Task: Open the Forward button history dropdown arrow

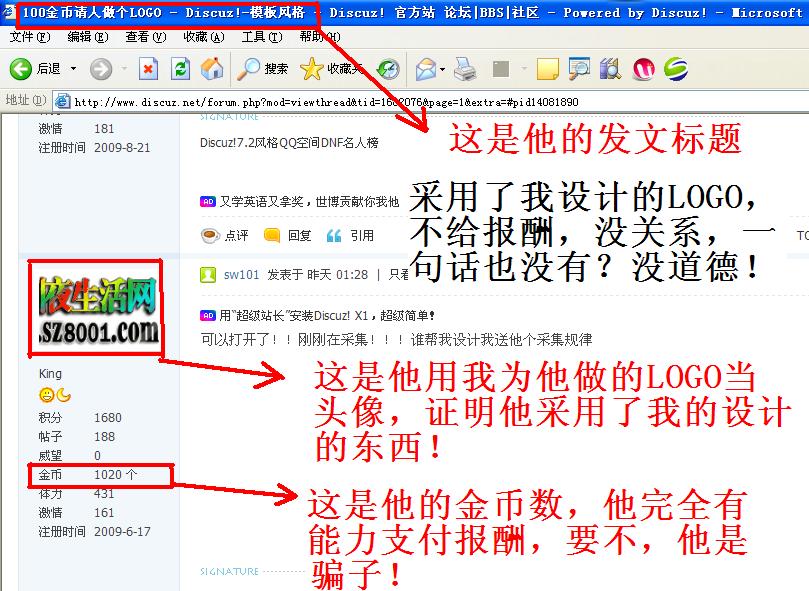Action: tap(124, 69)
